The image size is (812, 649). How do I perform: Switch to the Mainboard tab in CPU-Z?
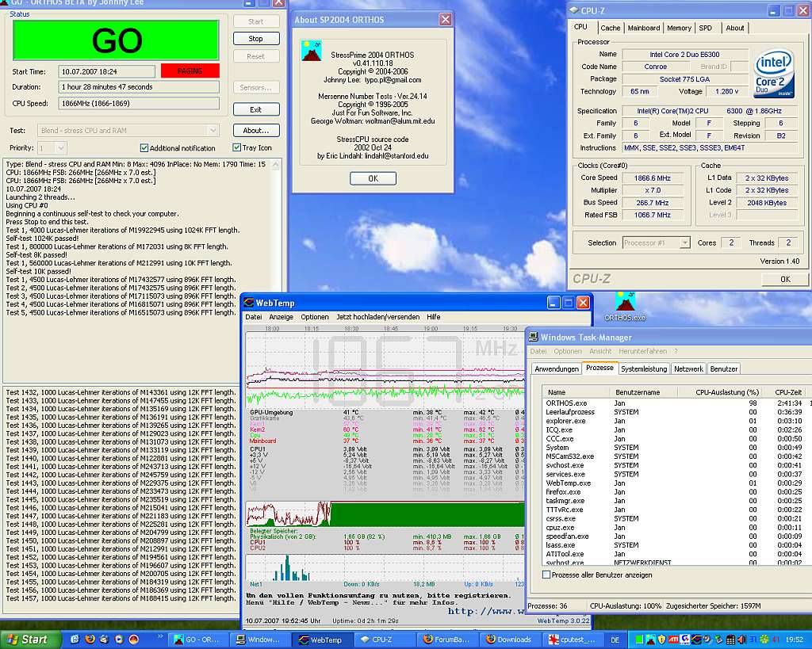click(x=644, y=28)
